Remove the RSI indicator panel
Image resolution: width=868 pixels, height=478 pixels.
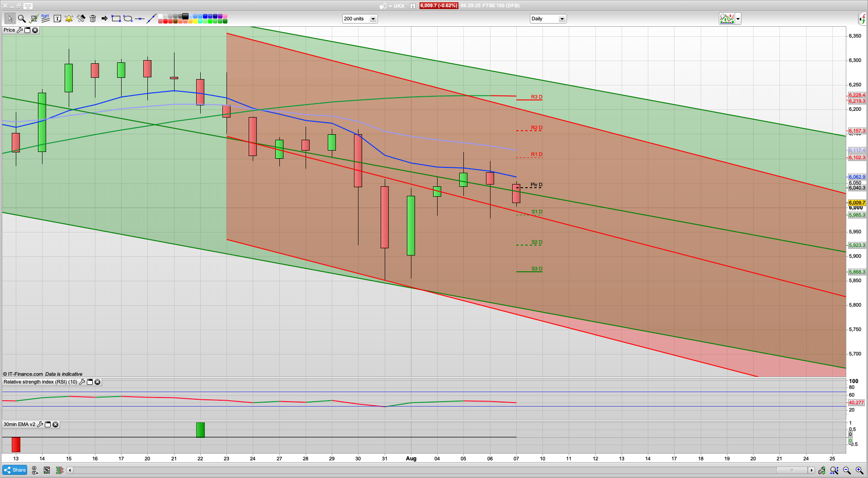(x=97, y=382)
